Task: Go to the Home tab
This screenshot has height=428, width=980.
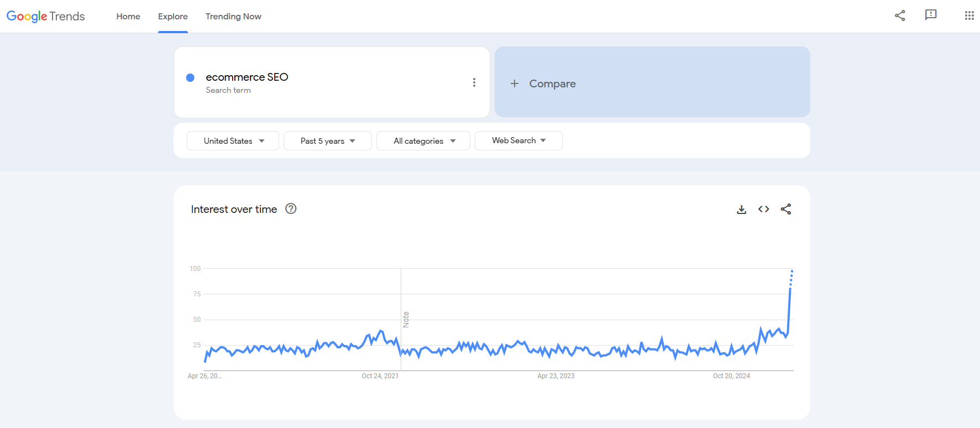Action: tap(128, 17)
